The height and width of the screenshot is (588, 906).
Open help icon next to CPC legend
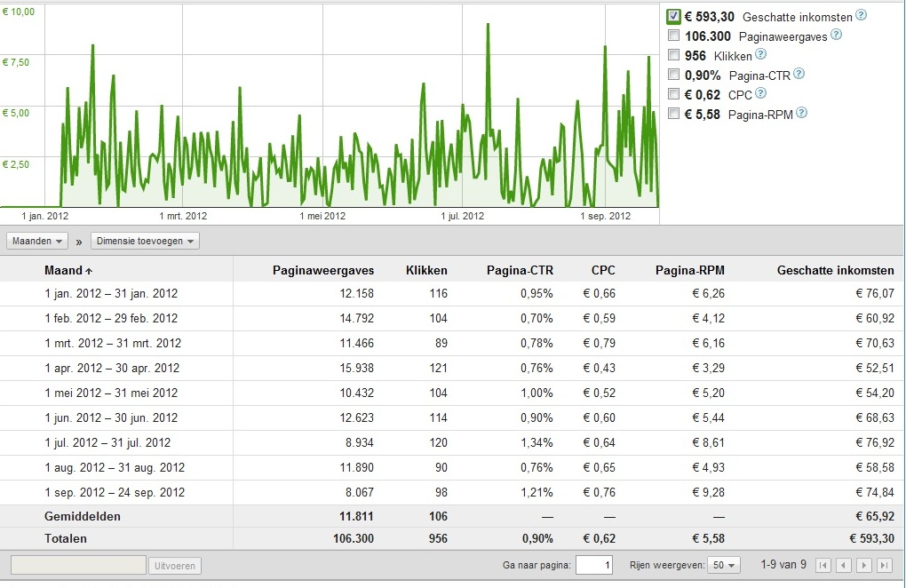(x=761, y=93)
